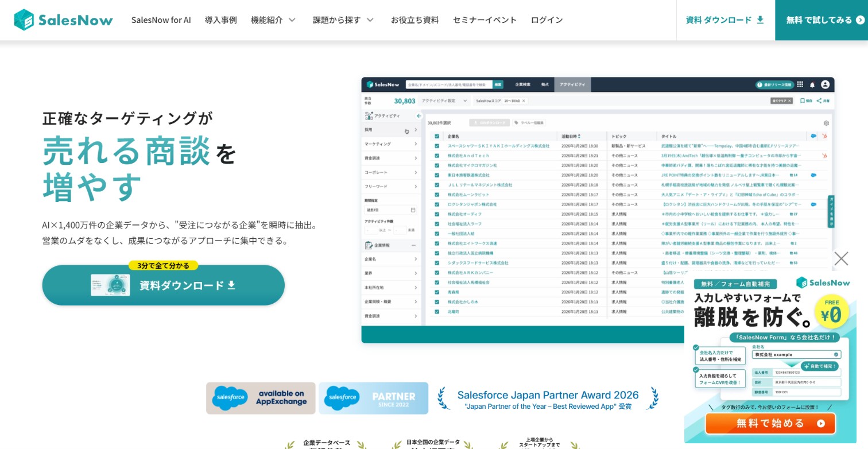
Task: Click the ガイドを表示 side tab
Action: (x=831, y=211)
